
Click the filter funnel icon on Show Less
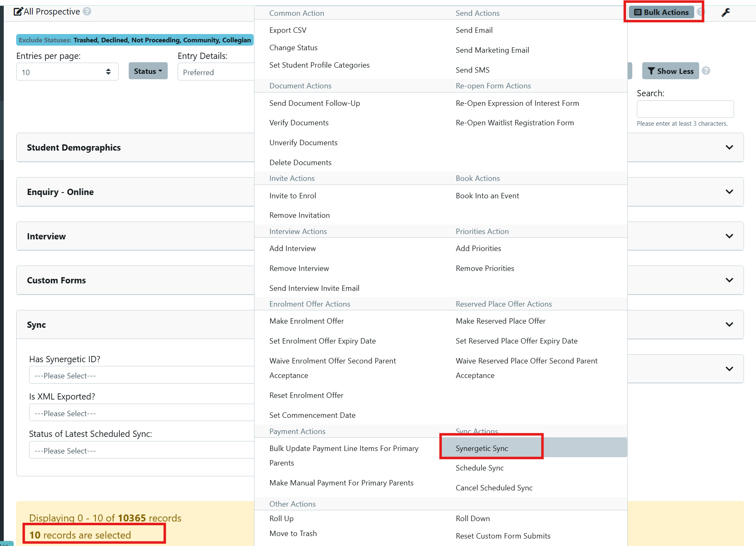(651, 71)
